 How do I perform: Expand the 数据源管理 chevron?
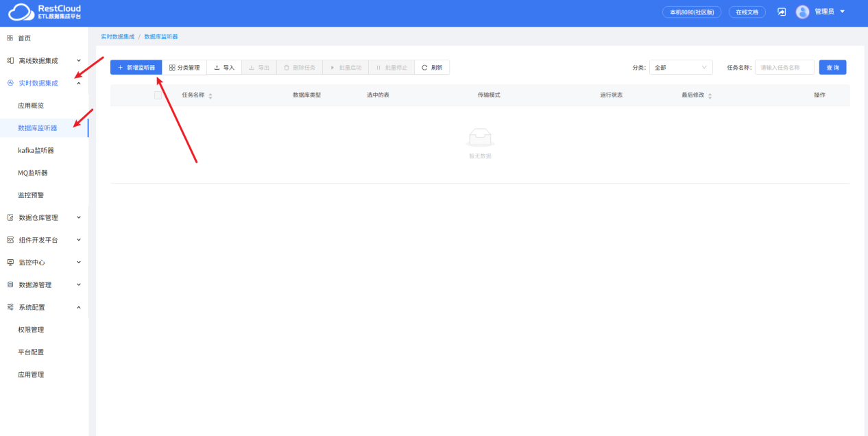pyautogui.click(x=78, y=284)
